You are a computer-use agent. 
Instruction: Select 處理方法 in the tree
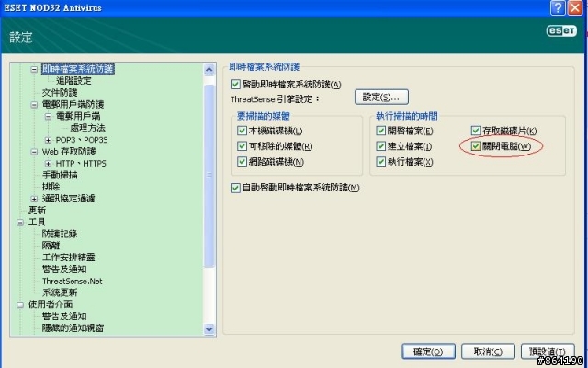coord(88,128)
